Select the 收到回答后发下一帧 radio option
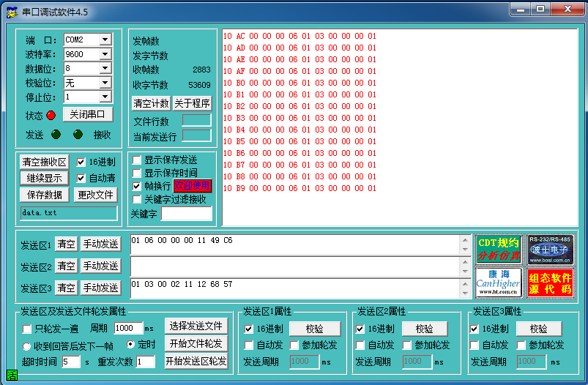 click(x=27, y=346)
